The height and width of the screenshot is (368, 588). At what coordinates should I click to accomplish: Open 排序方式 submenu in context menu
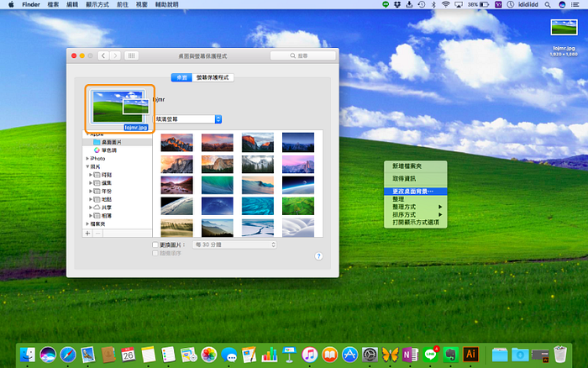415,214
